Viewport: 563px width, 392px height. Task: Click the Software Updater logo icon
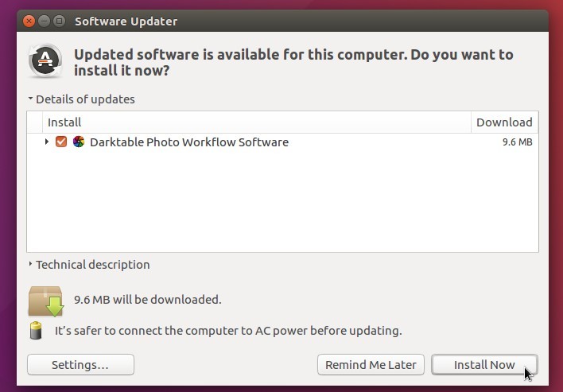pos(45,61)
